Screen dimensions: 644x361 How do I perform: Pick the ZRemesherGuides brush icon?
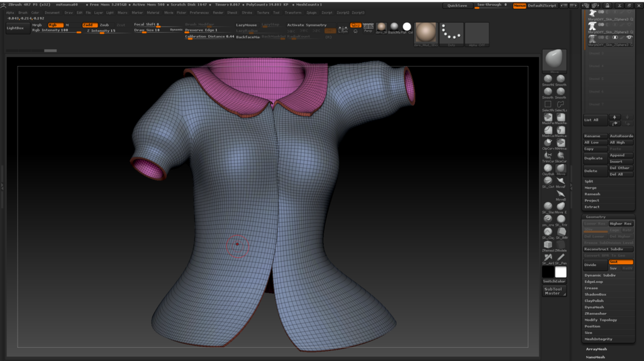(548, 245)
